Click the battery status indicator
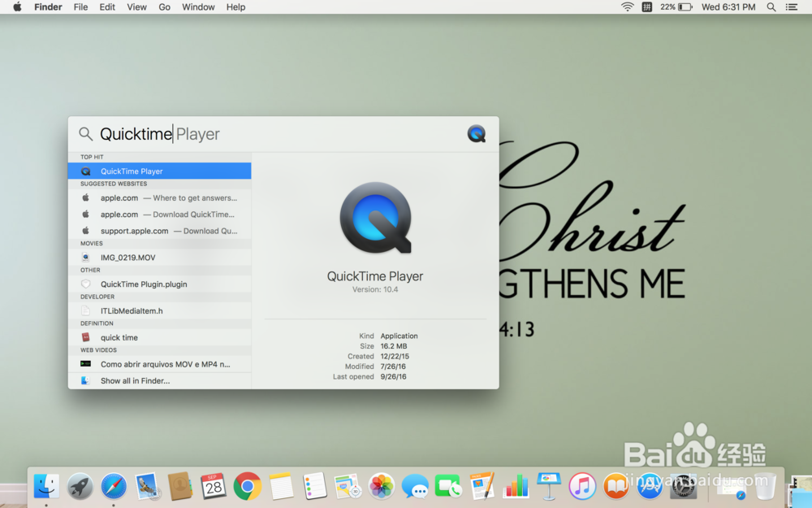This screenshot has width=812, height=508. (x=676, y=7)
